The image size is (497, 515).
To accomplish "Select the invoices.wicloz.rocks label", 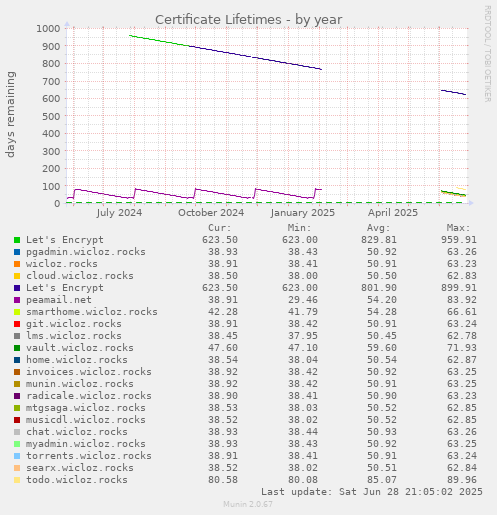I will pos(89,372).
